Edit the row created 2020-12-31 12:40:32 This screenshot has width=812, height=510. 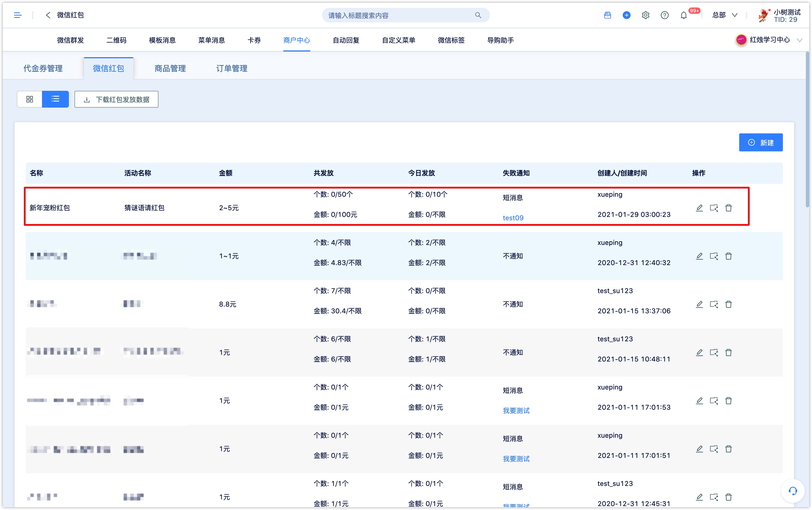pyautogui.click(x=699, y=256)
